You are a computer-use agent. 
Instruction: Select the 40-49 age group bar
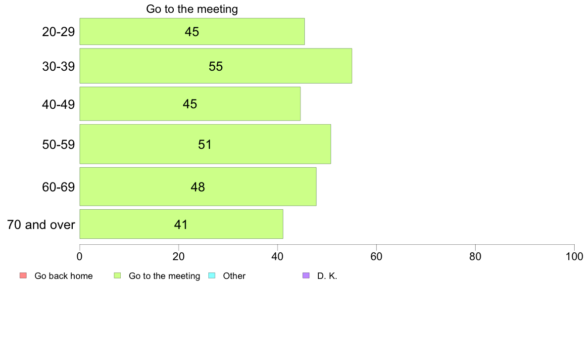(x=190, y=104)
